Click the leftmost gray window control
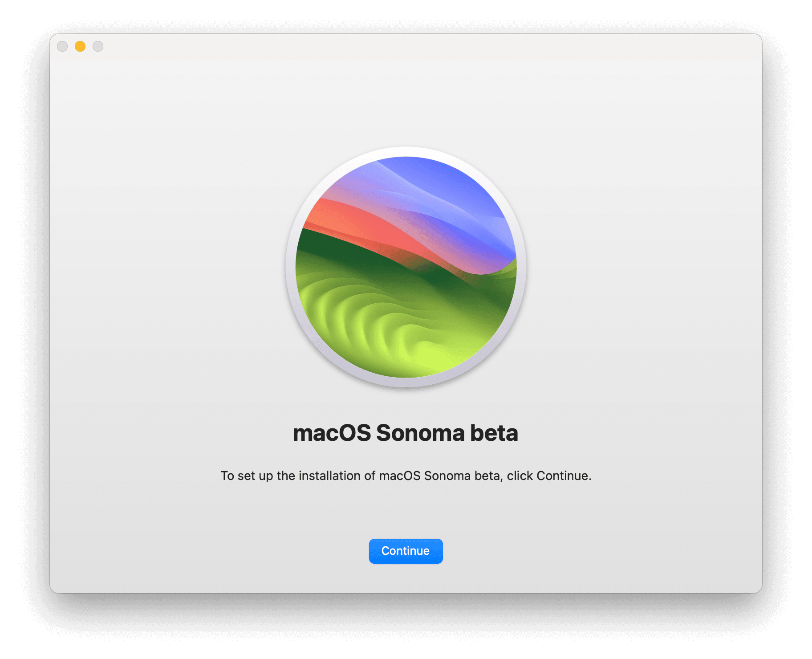Viewport: 812px width, 659px height. [x=62, y=46]
